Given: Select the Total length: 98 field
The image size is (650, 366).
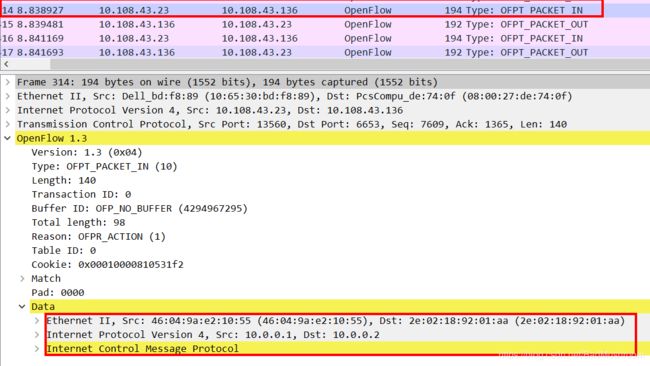Looking at the screenshot, I should (78, 223).
